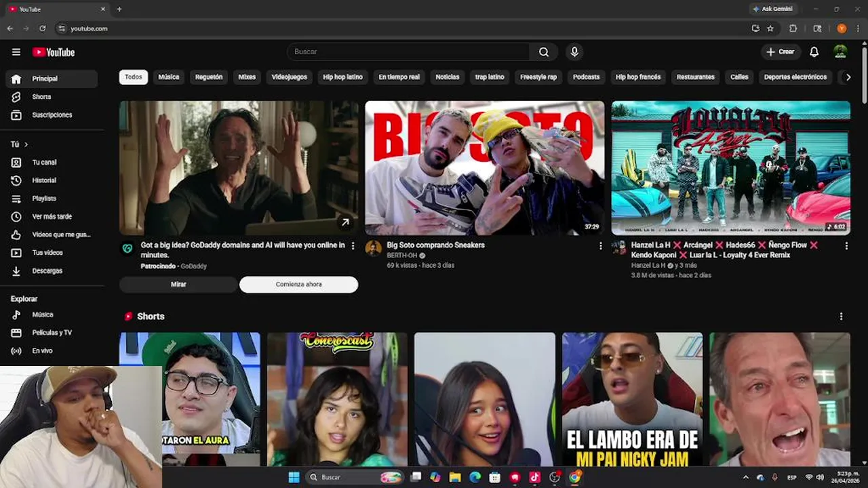
Task: Open options for Loyalty 4 Ever Remix
Action: 846,246
